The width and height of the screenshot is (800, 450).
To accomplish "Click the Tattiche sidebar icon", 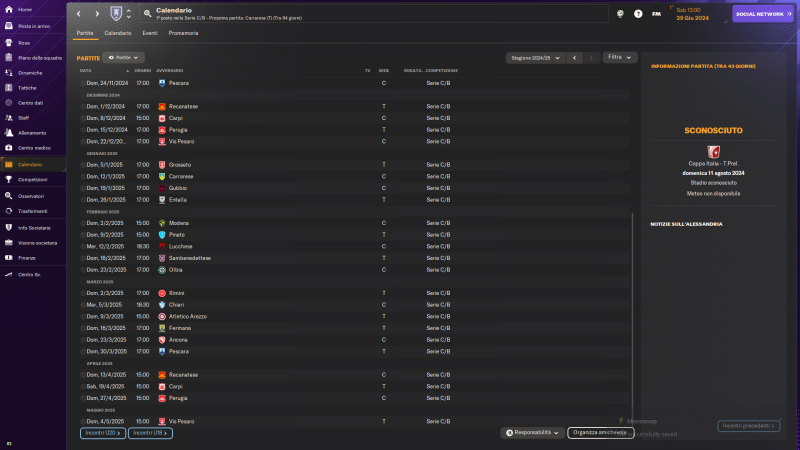I will (x=8, y=88).
